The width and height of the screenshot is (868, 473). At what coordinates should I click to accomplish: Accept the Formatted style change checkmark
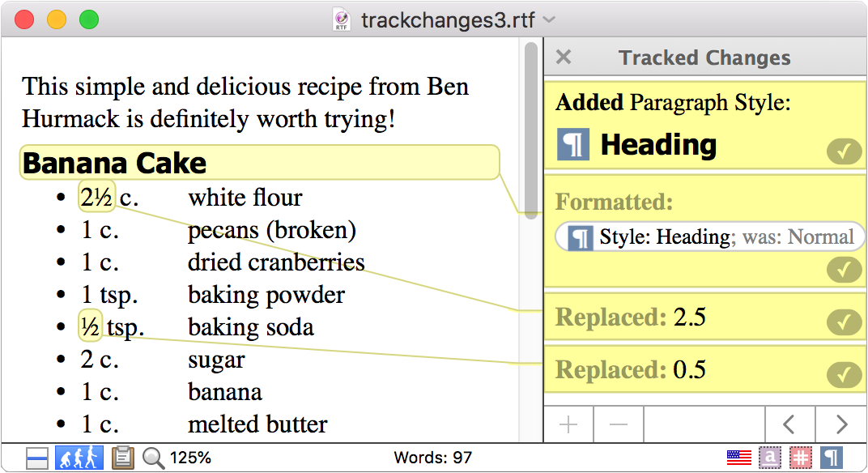(x=844, y=270)
